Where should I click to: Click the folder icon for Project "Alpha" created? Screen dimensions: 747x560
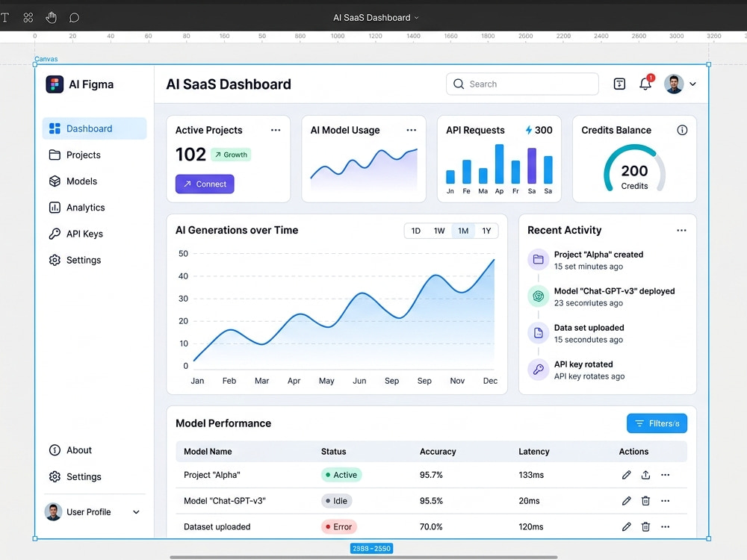pyautogui.click(x=539, y=260)
